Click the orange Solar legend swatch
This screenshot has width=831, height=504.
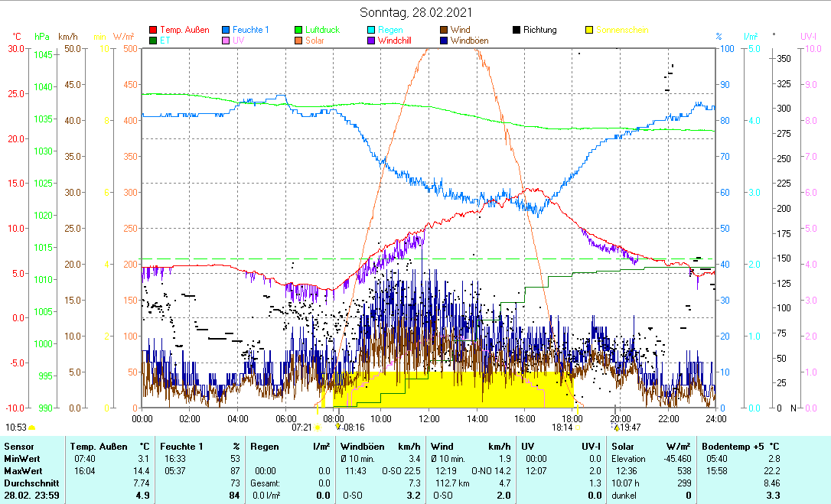coord(298,41)
